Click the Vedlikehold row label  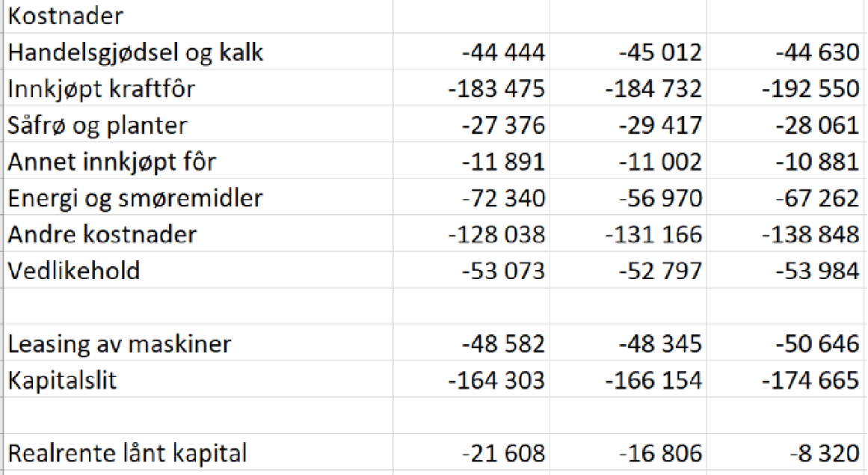(74, 270)
